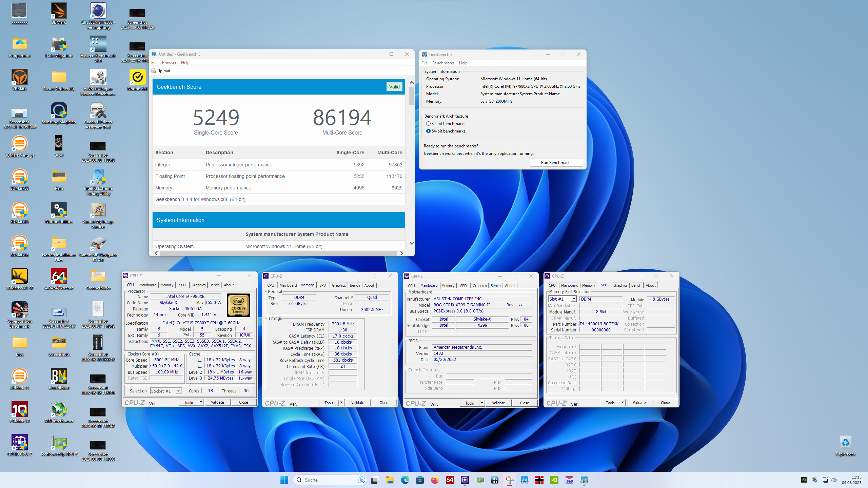Image resolution: width=868 pixels, height=488 pixels.
Task: Select the MSI Afterburner desktop icon
Action: [59, 412]
